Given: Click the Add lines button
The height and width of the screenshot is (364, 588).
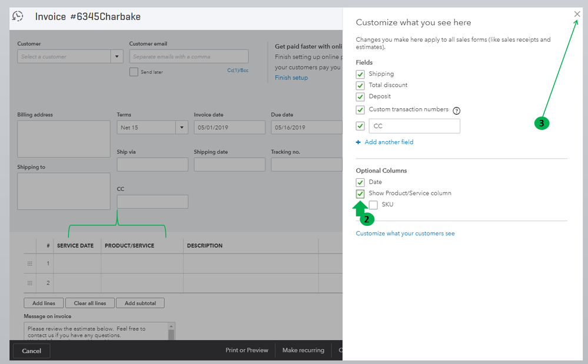Looking at the screenshot, I should (x=44, y=303).
